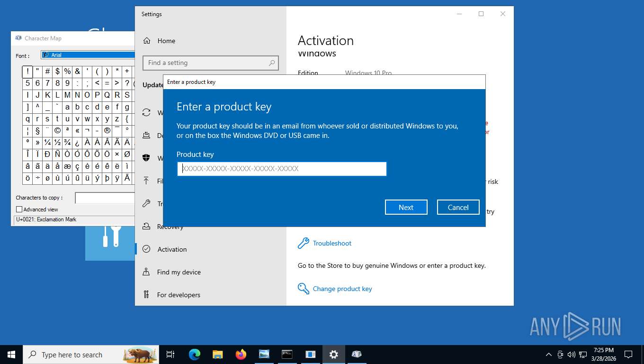Click the Change product key link
The width and height of the screenshot is (644, 364).
[342, 289]
